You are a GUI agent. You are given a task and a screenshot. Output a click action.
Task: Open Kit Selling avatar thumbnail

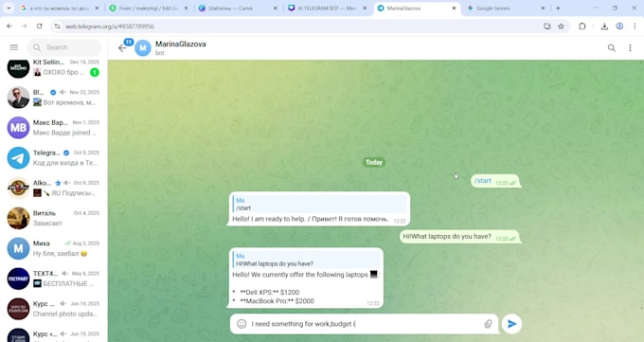point(19,67)
